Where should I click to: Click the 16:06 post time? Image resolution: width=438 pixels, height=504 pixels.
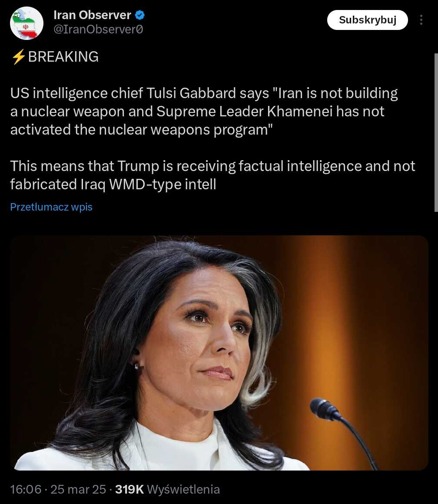point(26,490)
